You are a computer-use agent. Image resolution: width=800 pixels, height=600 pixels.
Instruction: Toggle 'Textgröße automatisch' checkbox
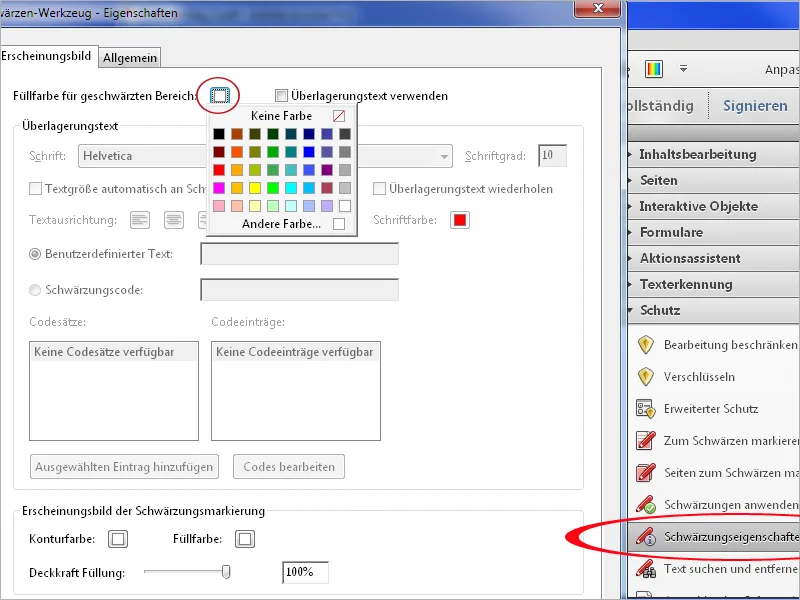pyautogui.click(x=35, y=189)
